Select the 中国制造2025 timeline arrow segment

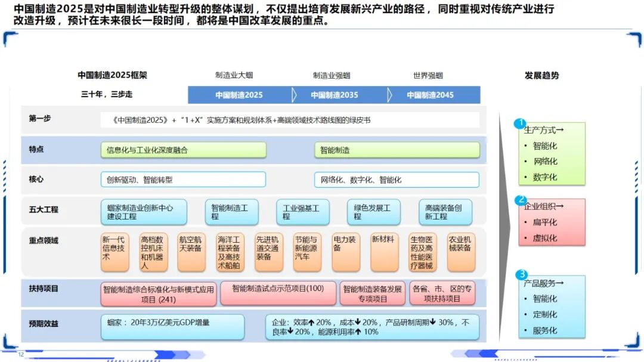tap(239, 95)
